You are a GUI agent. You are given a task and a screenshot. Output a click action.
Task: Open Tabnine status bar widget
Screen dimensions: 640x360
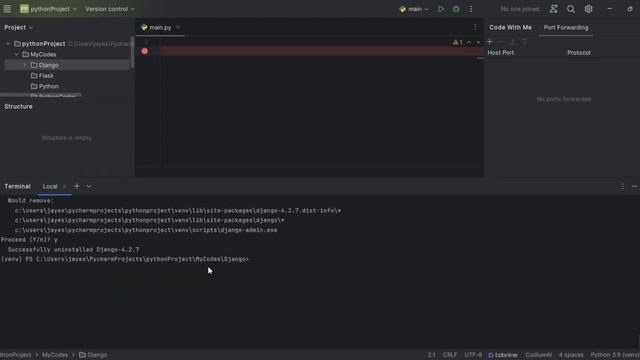click(503, 355)
